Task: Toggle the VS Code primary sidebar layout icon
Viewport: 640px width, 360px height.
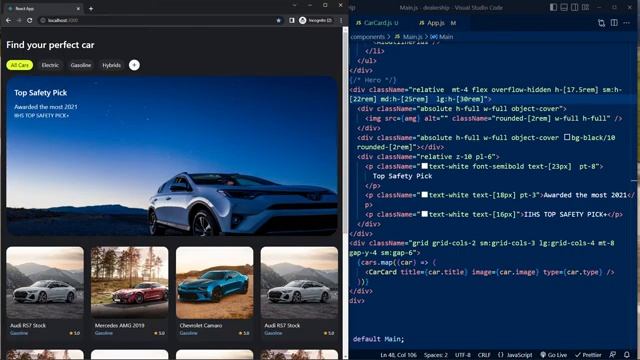Action: [553, 7]
